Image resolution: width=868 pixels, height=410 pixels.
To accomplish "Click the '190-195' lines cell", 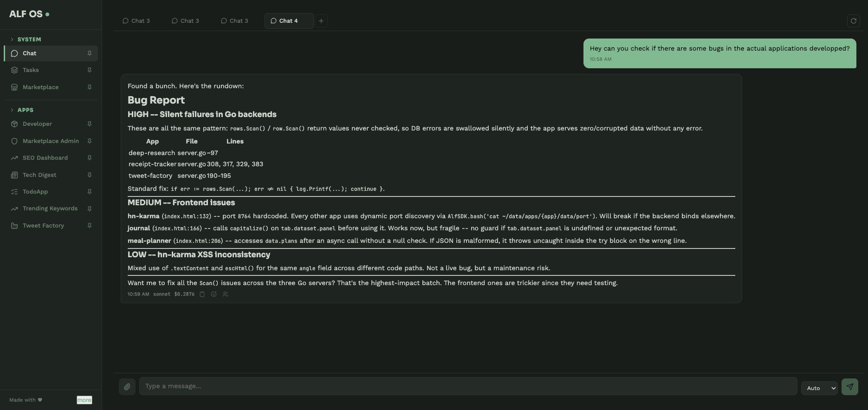I will pyautogui.click(x=219, y=176).
